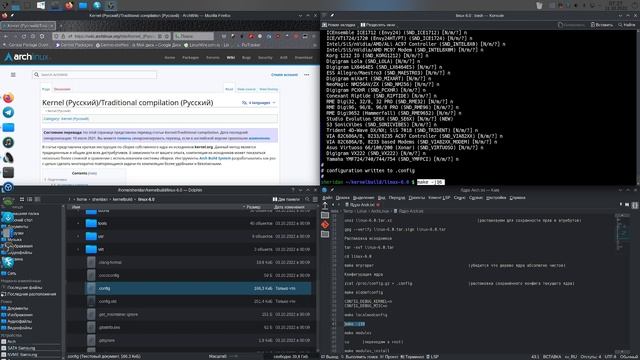Expand the tools folder in Dolphin
This screenshot has width=640, height=360.
[x=78, y=223]
